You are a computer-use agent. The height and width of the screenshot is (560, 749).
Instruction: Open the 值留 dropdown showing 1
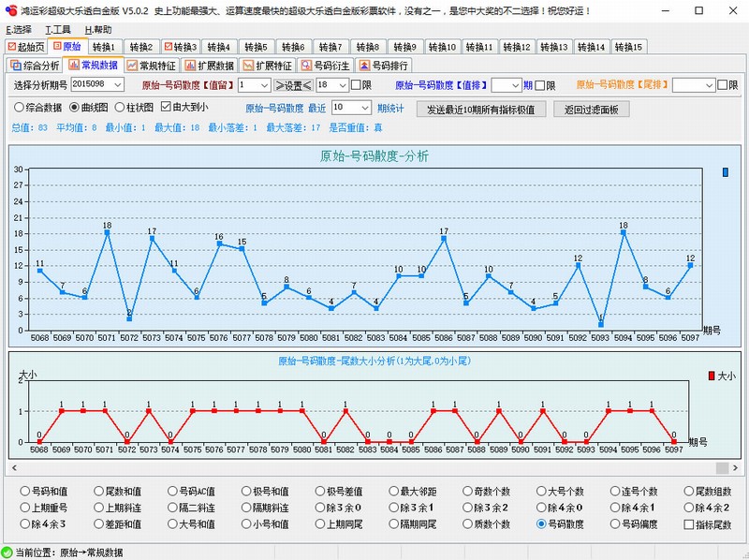click(264, 85)
